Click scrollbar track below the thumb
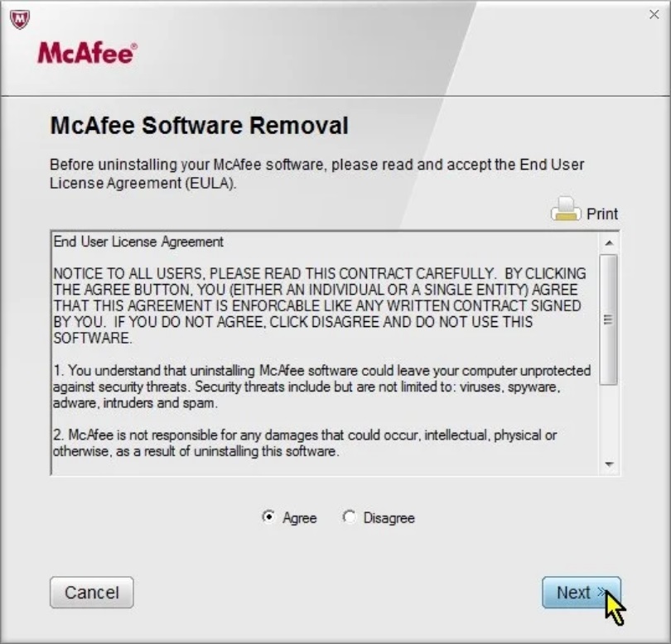The height and width of the screenshot is (644, 671). coord(609,421)
